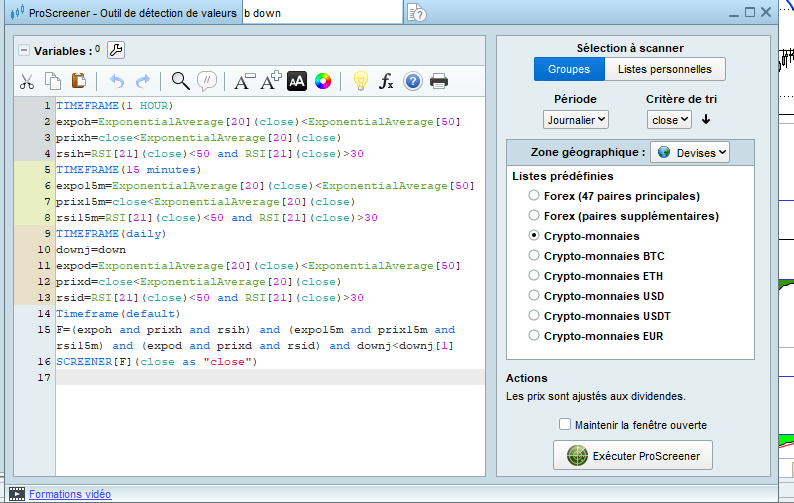Maximize the ProScreener window
Screen dimensions: 794x503
tap(750, 12)
